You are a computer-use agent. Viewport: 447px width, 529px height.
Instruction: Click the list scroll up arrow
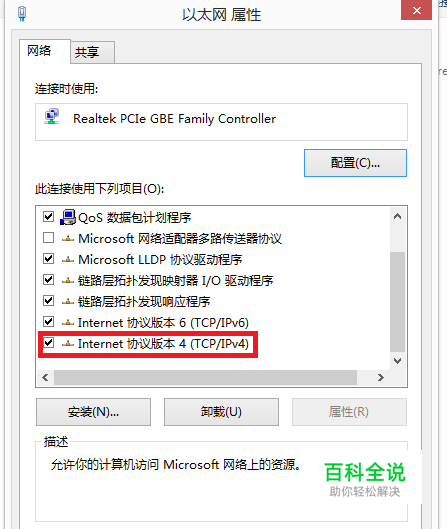(x=397, y=216)
